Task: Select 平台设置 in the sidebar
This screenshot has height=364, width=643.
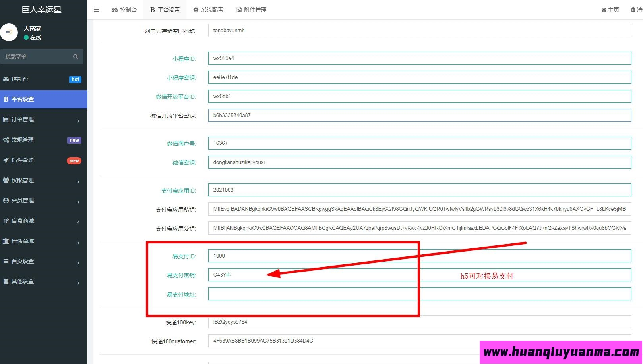Action: click(44, 99)
